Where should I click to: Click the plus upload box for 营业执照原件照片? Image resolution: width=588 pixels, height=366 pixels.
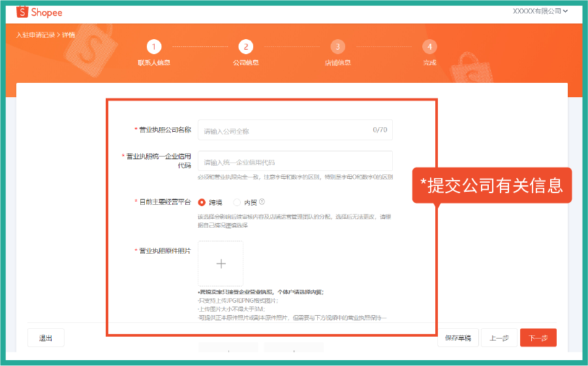(221, 264)
